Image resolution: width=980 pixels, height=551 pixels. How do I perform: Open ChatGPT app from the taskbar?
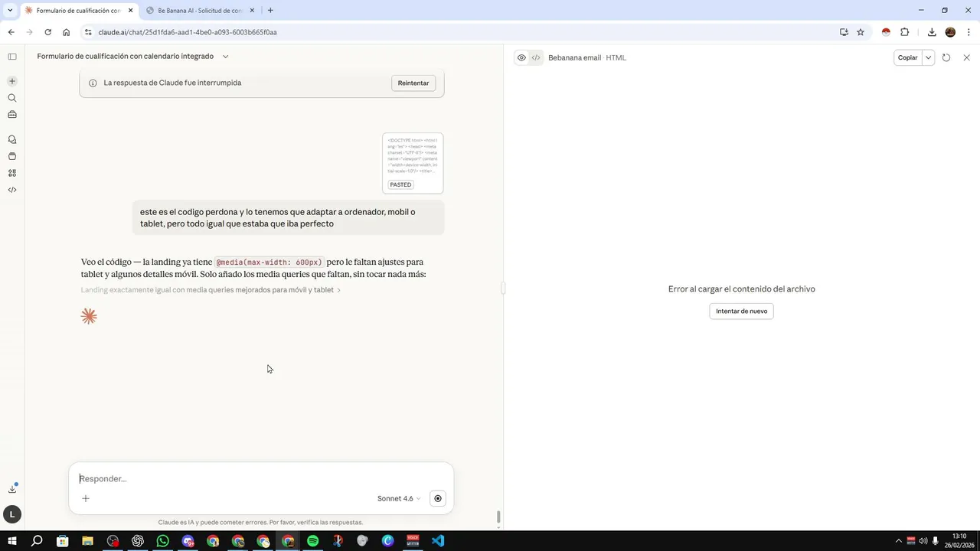click(x=138, y=541)
